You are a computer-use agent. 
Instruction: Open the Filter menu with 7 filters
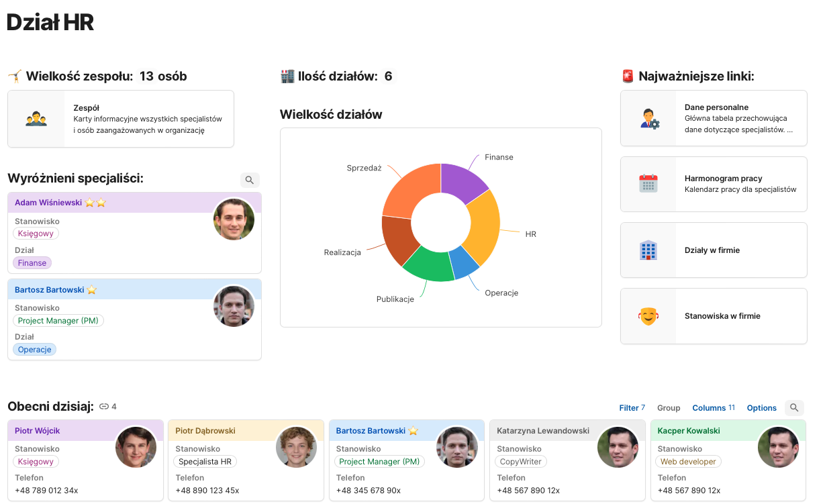632,408
